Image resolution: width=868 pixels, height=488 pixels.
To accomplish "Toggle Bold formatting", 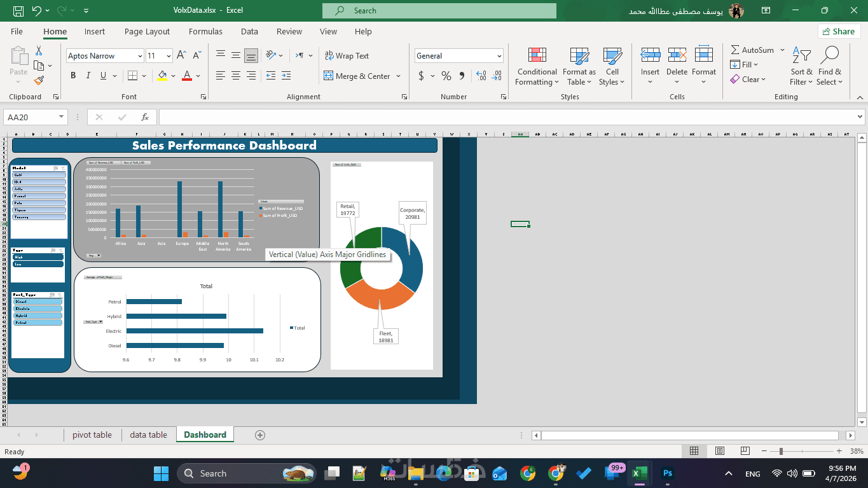I will (73, 76).
